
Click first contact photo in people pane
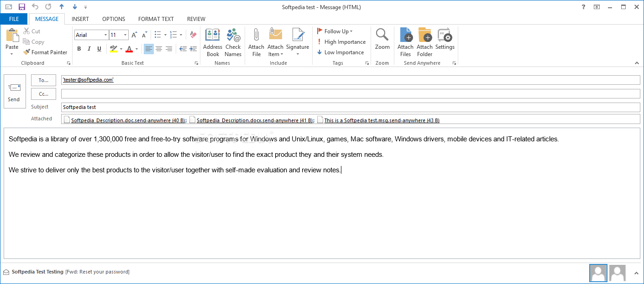(x=598, y=273)
